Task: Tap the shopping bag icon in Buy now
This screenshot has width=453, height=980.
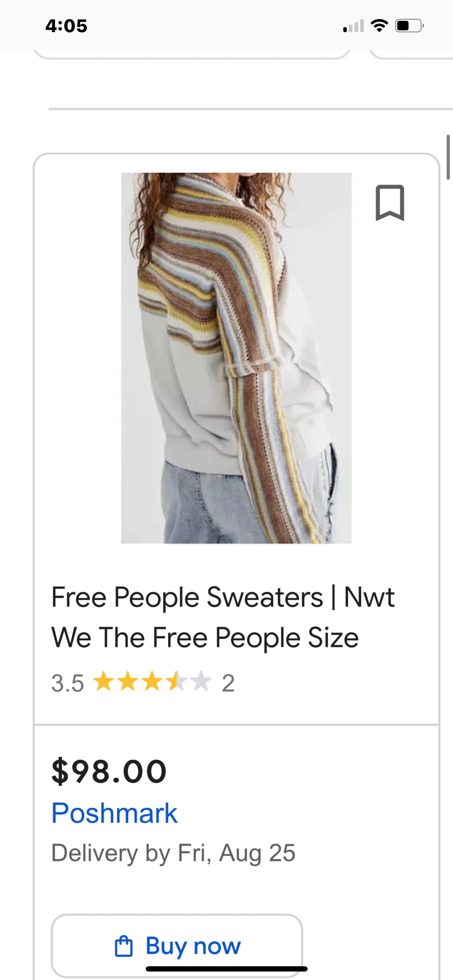Action: point(123,946)
